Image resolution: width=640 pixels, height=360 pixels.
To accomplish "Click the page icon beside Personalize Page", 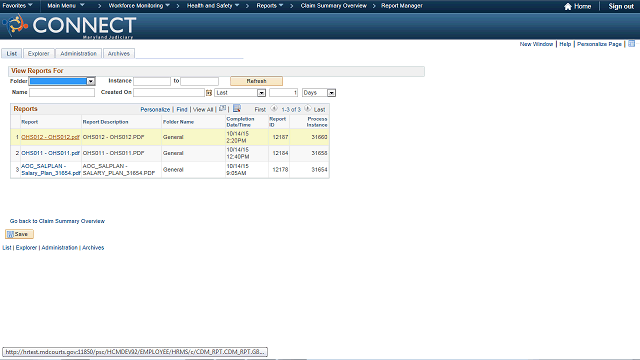I will [631, 44].
